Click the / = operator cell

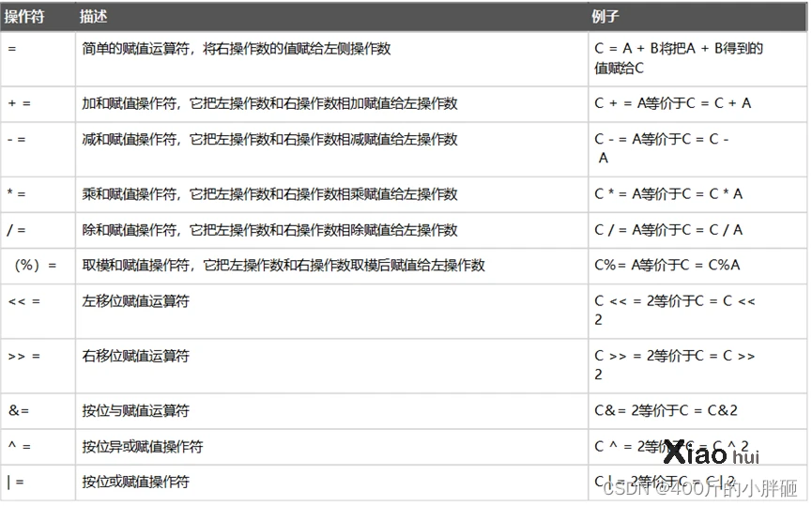point(16,230)
